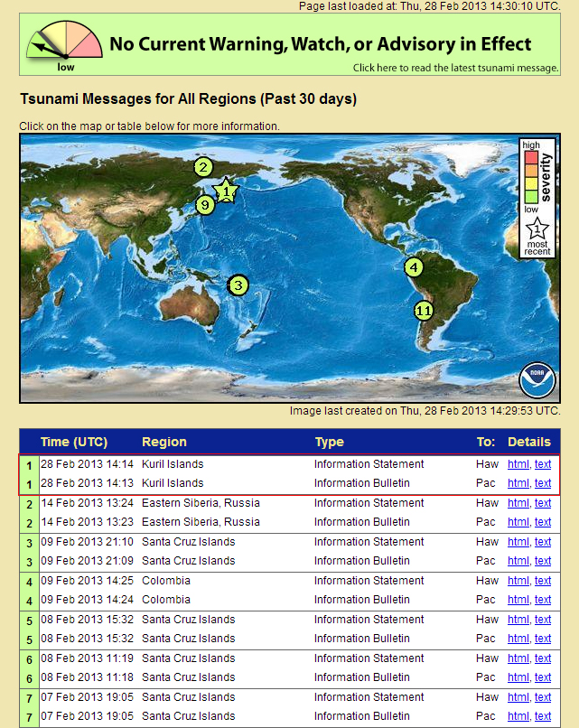Open html for Eastern Siberia Information Statement
This screenshot has height=728, width=579.
[x=518, y=503]
